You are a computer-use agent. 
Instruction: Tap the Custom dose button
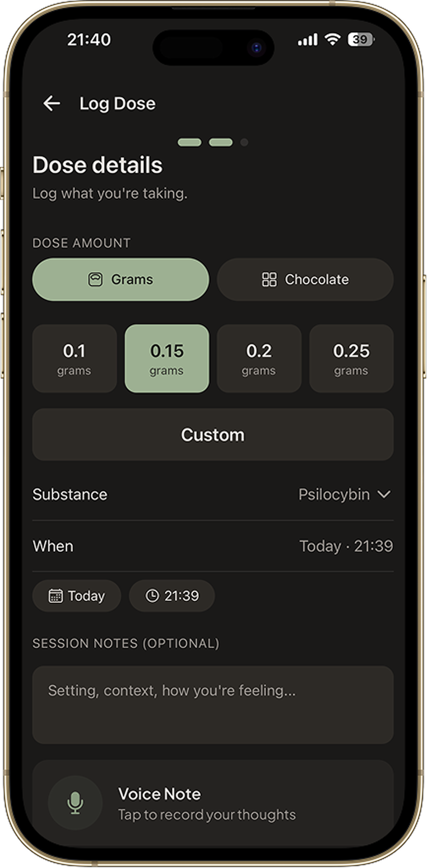click(x=213, y=434)
